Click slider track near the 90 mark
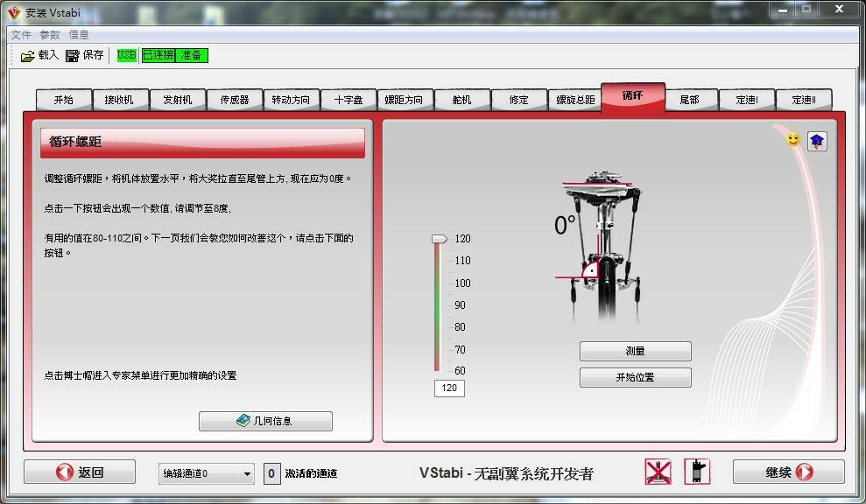The width and height of the screenshot is (866, 504). point(437,304)
